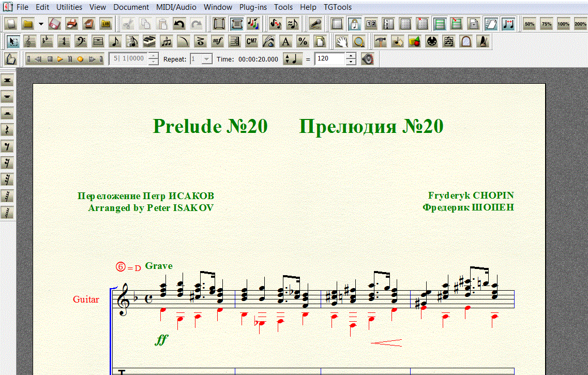Viewport: 588px width, 375px height.
Task: Open the File menu
Action: pyautogui.click(x=22, y=7)
